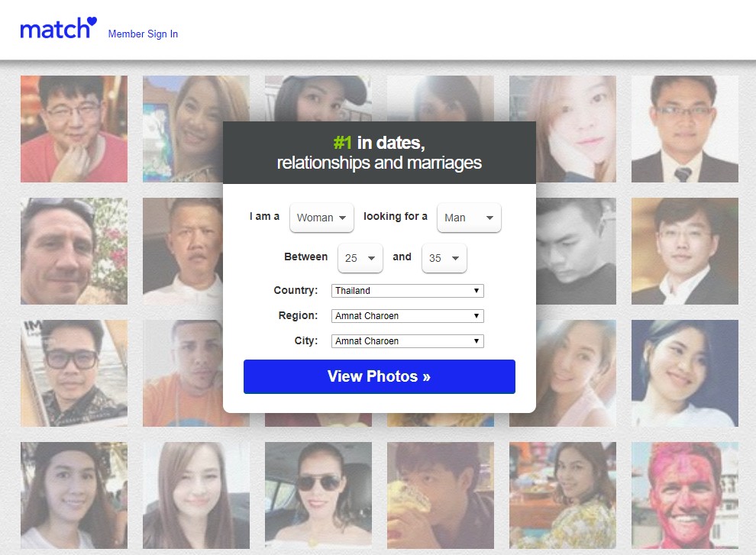Image resolution: width=756 pixels, height=555 pixels.
Task: Select photo of person drinking from a glass
Action: tap(440, 495)
